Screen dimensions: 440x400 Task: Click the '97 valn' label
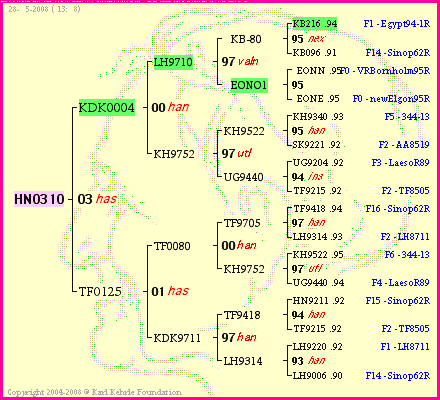coord(240,61)
